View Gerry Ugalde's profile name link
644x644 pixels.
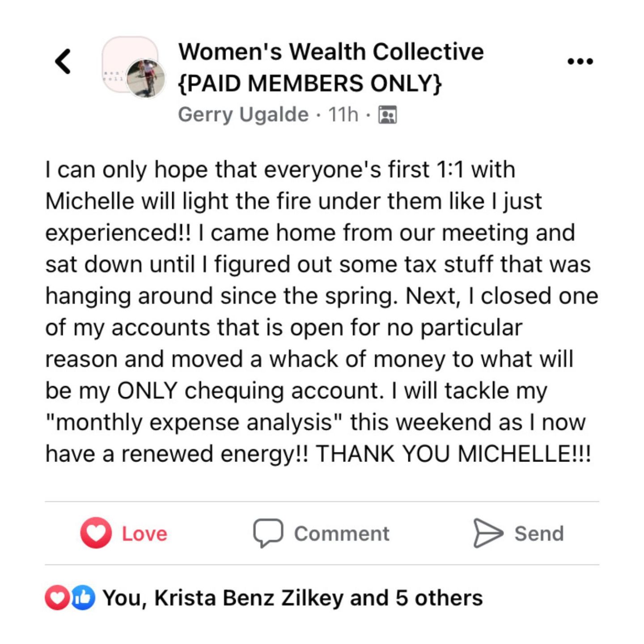click(243, 114)
